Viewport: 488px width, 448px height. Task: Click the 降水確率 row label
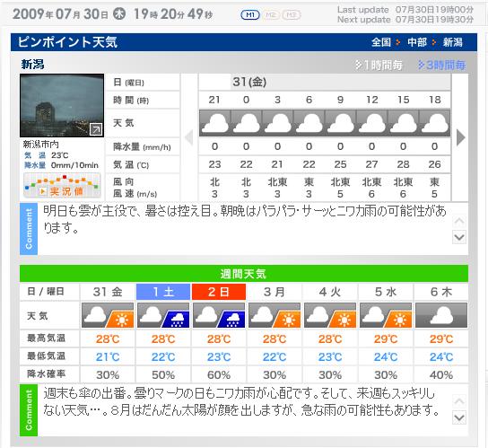46,373
